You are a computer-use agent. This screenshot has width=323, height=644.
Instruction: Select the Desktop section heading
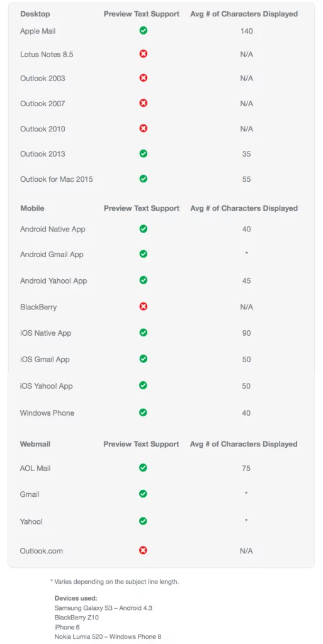pos(35,14)
